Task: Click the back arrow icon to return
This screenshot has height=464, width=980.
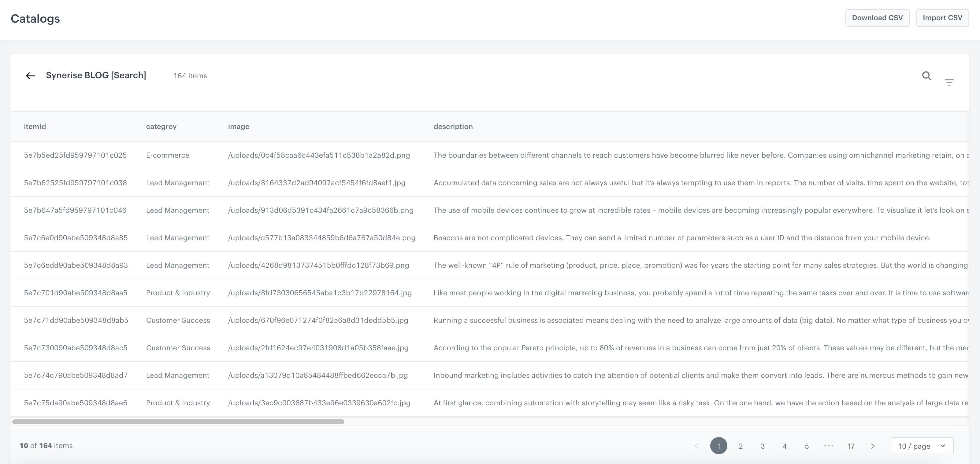Action: [30, 75]
